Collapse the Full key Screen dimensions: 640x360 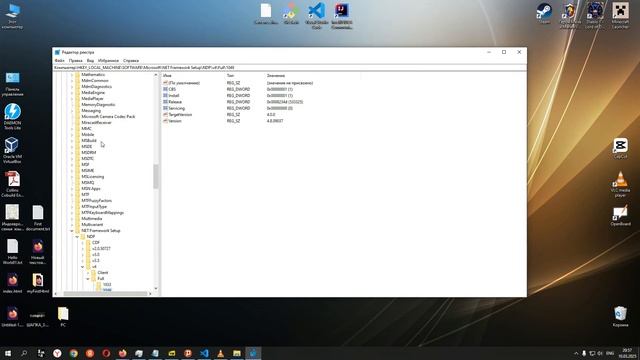[88, 278]
